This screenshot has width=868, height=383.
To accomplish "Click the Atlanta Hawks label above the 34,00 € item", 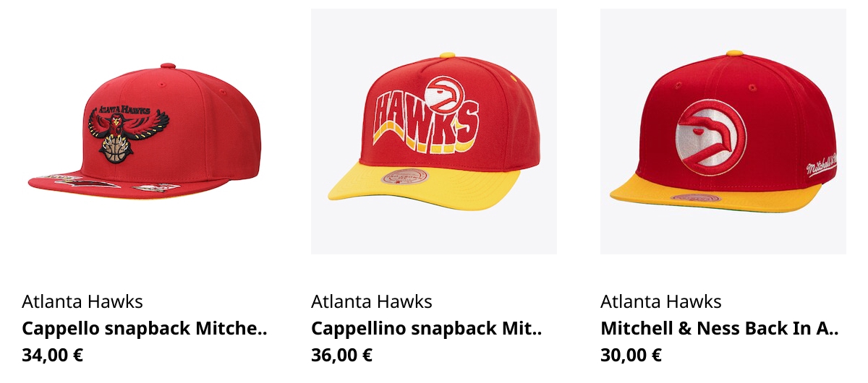I will point(82,301).
